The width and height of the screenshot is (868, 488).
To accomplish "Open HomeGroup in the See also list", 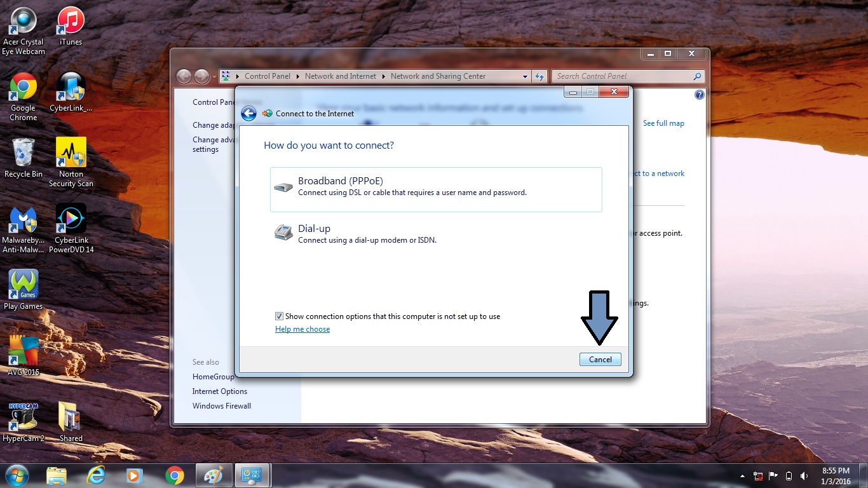I will click(x=214, y=377).
